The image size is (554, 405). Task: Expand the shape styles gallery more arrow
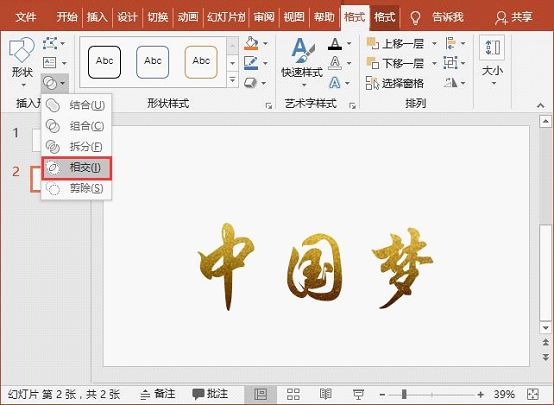click(232, 80)
